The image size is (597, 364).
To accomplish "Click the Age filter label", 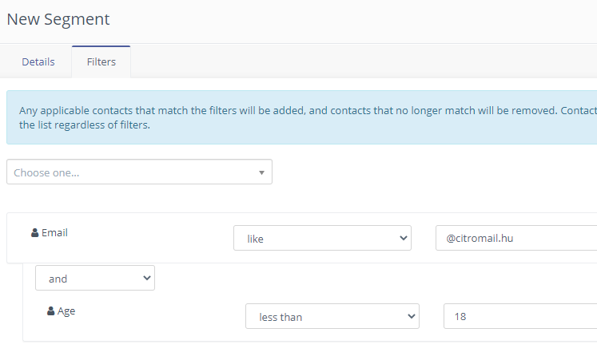I will pos(66,311).
